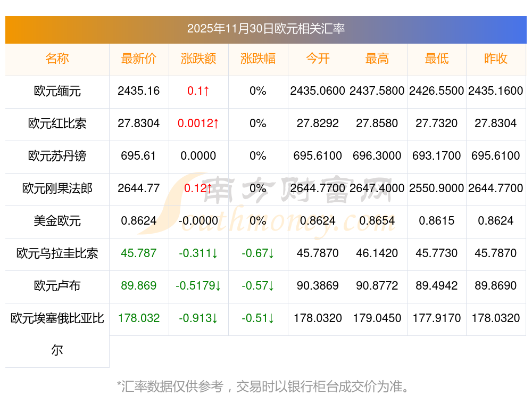Select the 欧元卢布 row name
Screen dimensions: 532x403
tap(57, 285)
